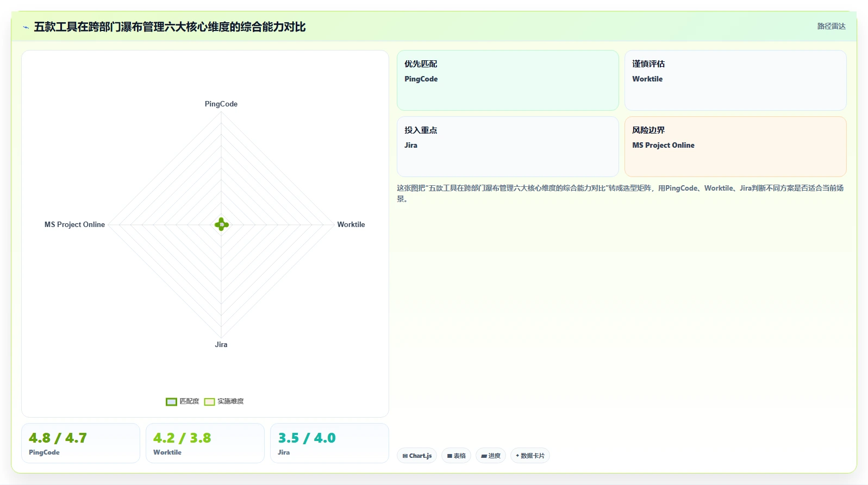Screen dimensions: 868x485
Task: Select the 4.2 / 3.8 Worktile stat card
Action: (x=205, y=443)
